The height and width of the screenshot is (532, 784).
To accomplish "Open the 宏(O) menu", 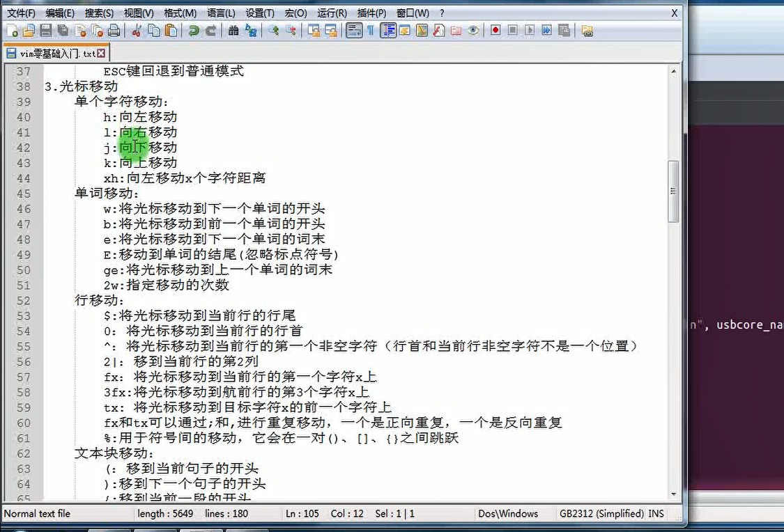I will point(296,13).
